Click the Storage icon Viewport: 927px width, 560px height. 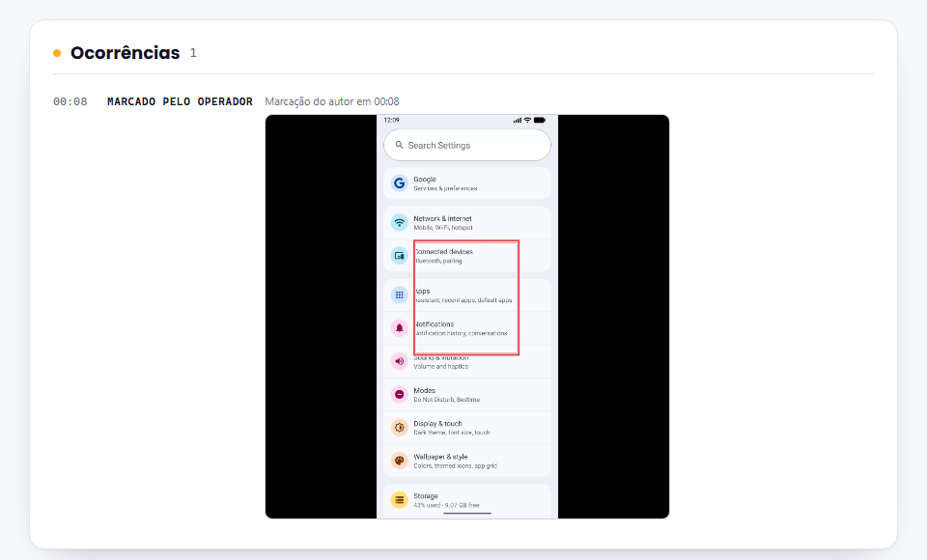pyautogui.click(x=400, y=500)
